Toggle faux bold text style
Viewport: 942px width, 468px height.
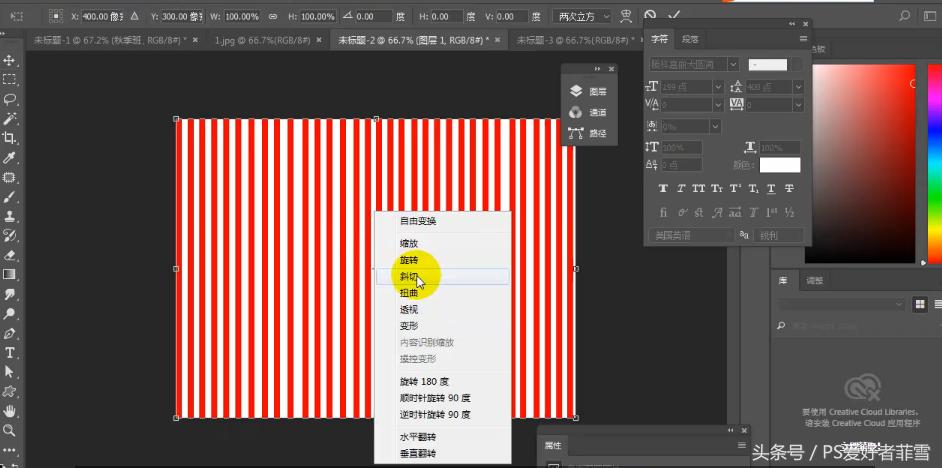click(x=663, y=189)
